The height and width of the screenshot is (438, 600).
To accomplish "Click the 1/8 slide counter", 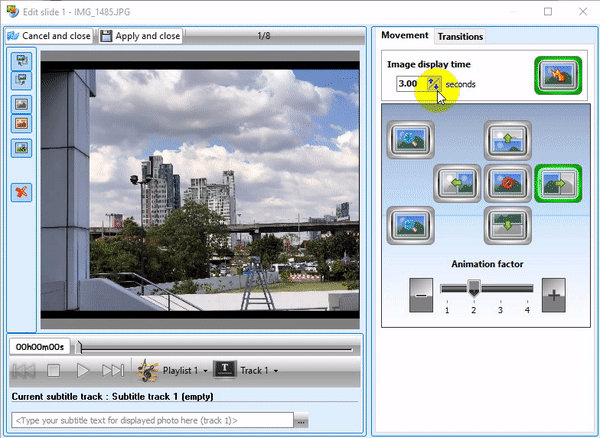I will pyautogui.click(x=264, y=36).
